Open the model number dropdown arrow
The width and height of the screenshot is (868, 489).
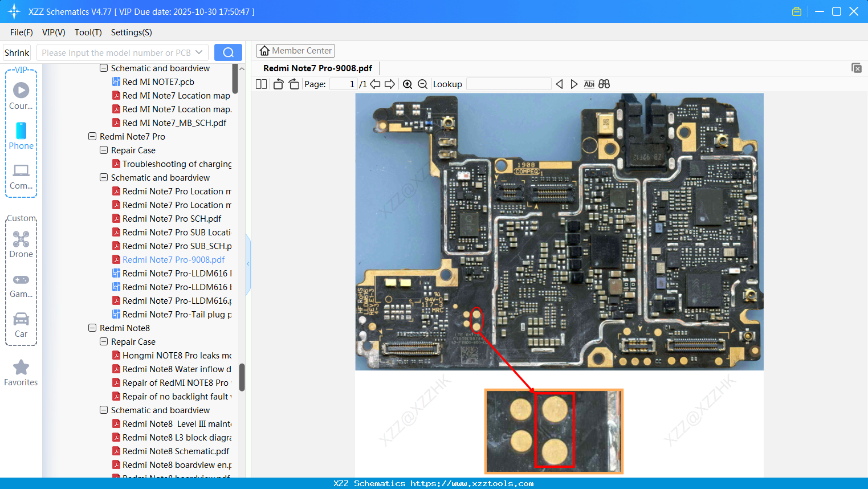(199, 52)
